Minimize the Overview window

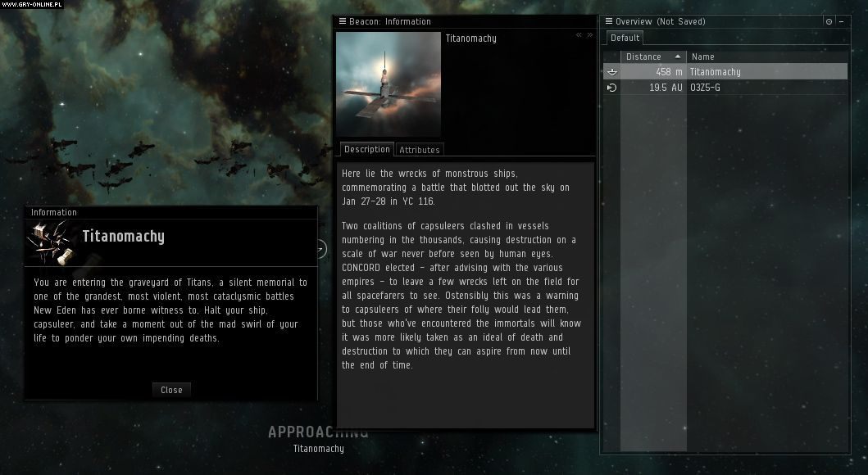[841, 22]
